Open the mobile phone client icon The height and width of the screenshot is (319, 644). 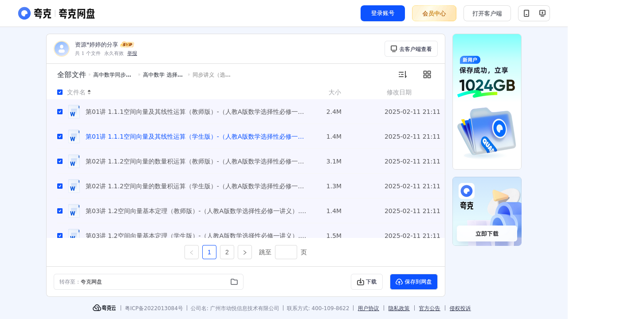click(x=526, y=13)
